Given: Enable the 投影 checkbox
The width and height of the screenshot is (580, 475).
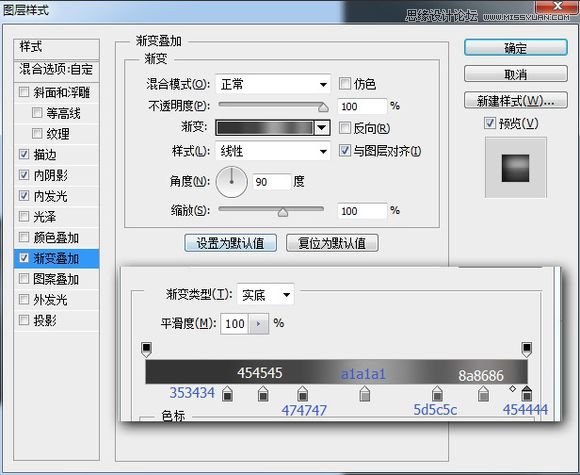Looking at the screenshot, I should 24,320.
